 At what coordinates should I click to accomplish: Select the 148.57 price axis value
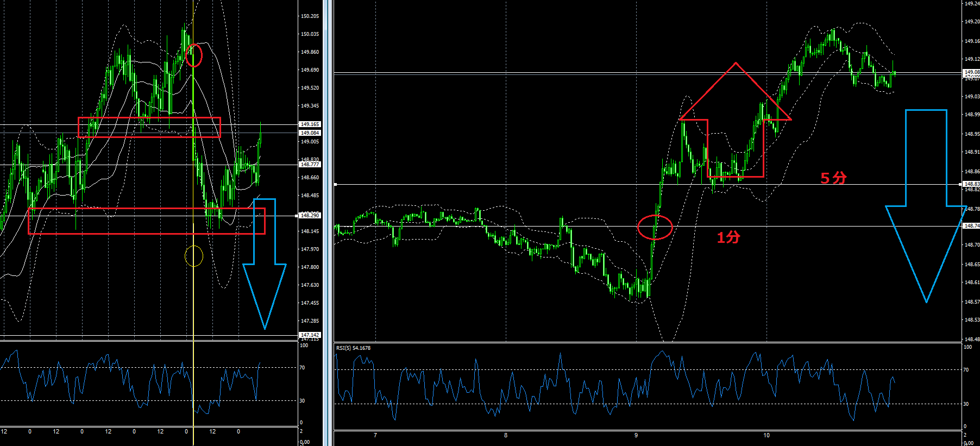[972, 302]
